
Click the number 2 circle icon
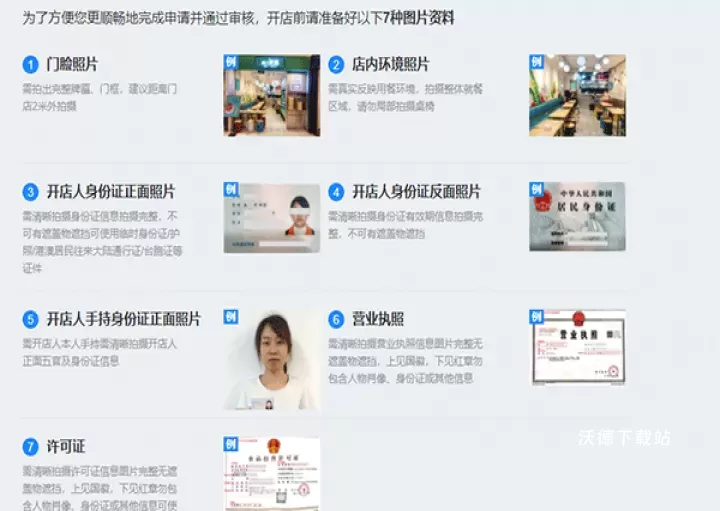336,64
